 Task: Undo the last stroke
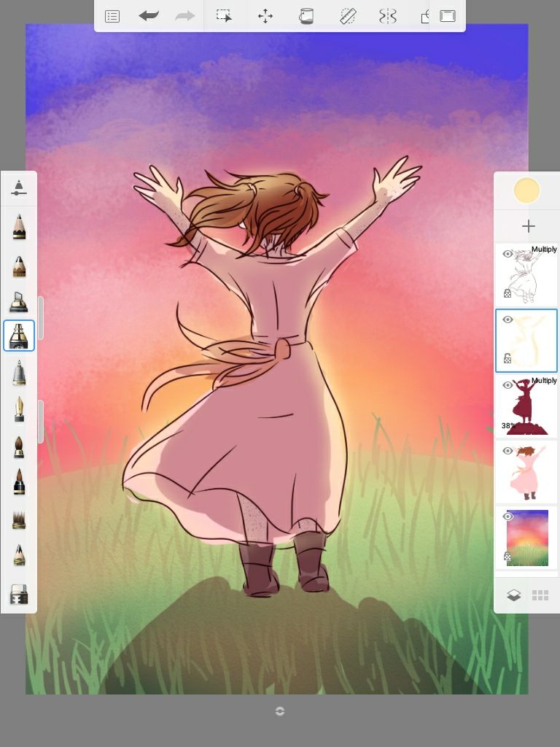(149, 16)
